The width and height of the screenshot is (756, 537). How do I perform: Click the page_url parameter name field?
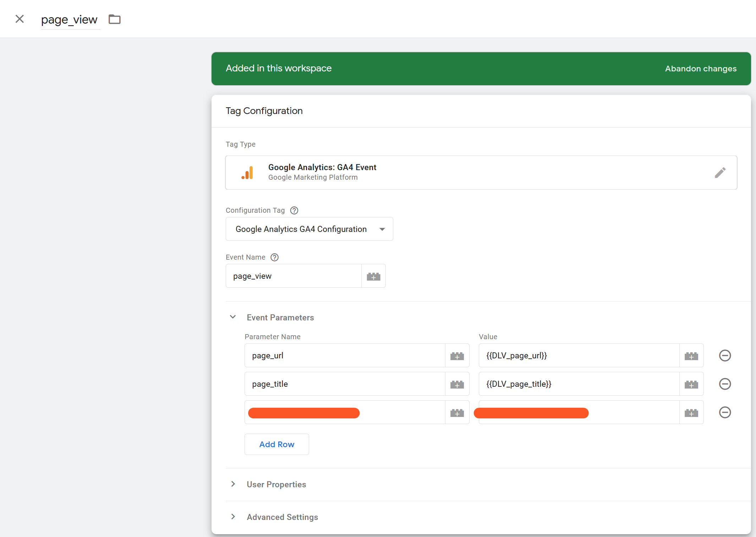point(345,356)
